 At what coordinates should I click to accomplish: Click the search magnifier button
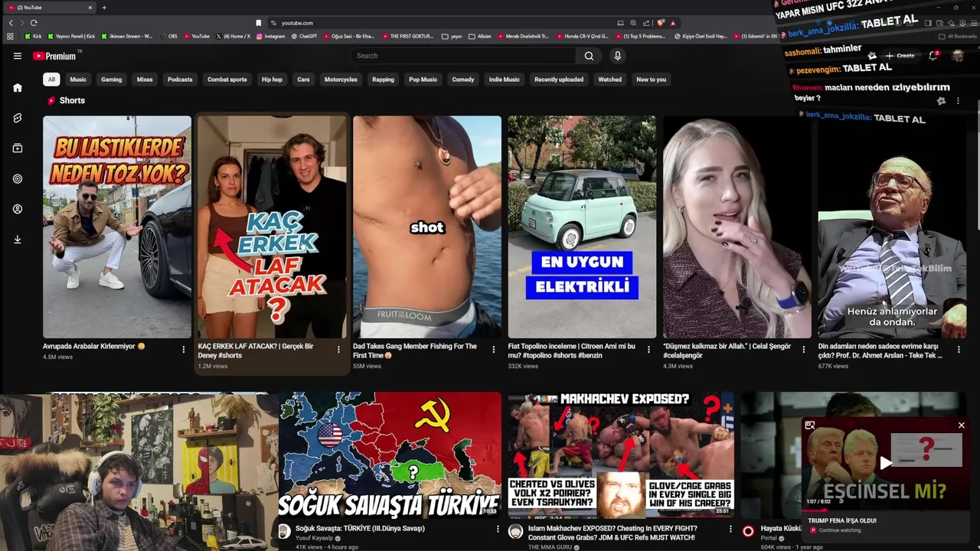click(589, 56)
